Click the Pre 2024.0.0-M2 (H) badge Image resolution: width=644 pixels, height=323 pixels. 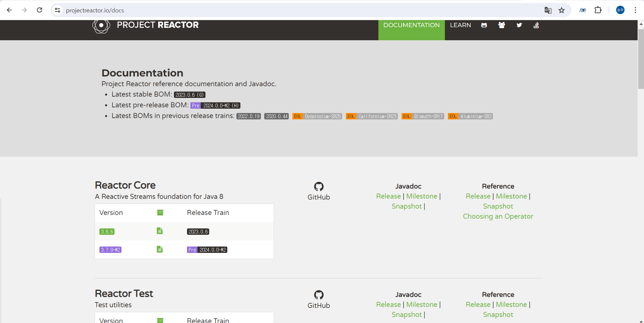coord(215,106)
